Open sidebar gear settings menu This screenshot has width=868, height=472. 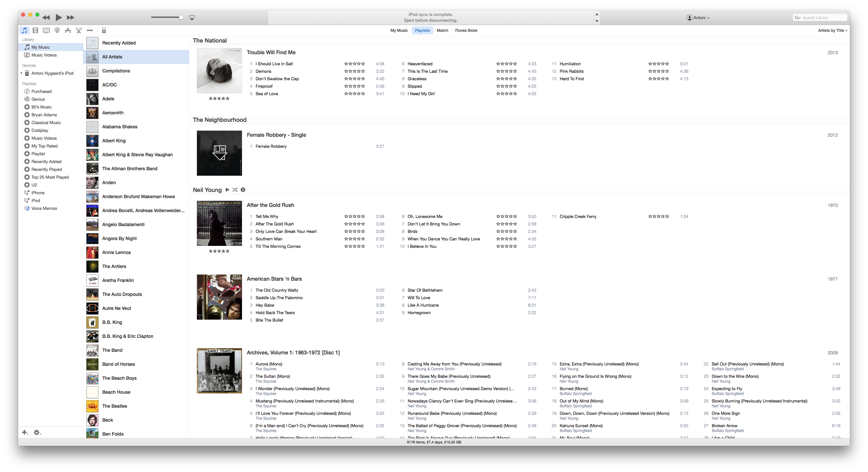coord(37,433)
